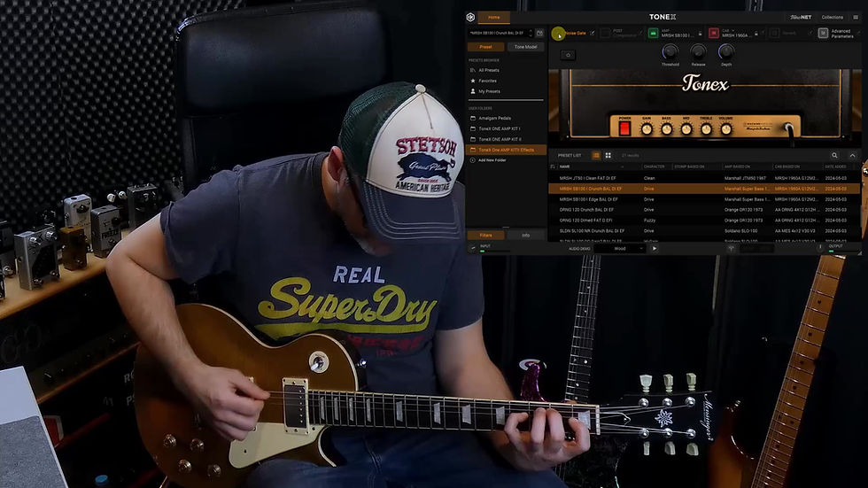This screenshot has height=488, width=868.
Task: Toggle the Reverb module on
Action: (x=774, y=34)
